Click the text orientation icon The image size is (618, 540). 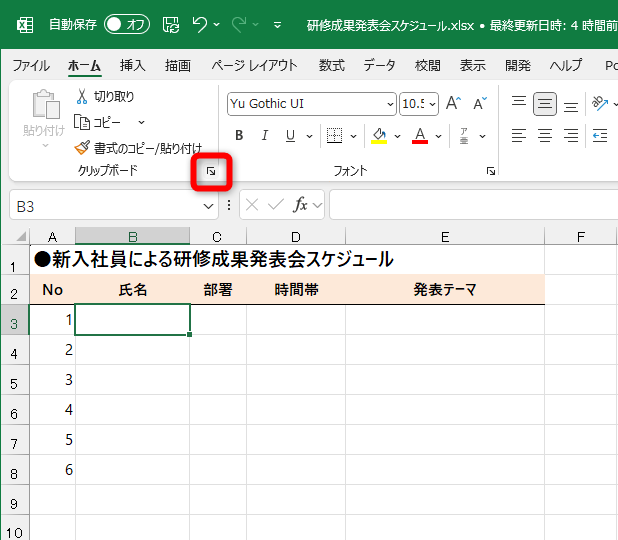(x=600, y=104)
